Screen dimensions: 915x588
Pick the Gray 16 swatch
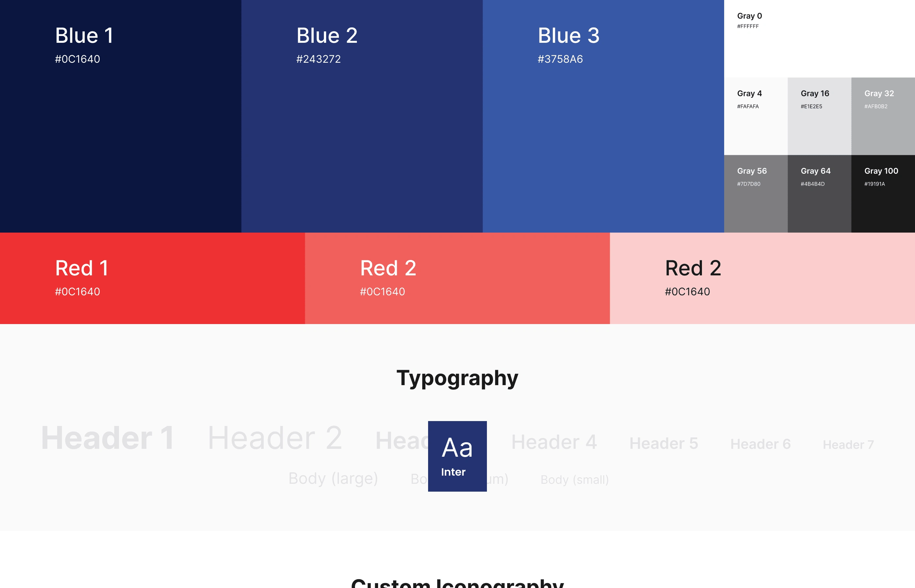(820, 116)
